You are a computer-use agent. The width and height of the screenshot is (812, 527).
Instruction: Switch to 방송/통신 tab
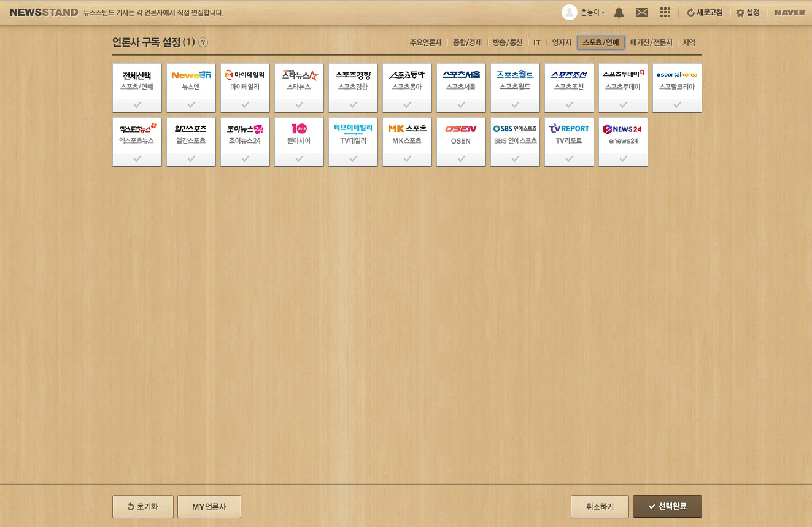(x=508, y=43)
